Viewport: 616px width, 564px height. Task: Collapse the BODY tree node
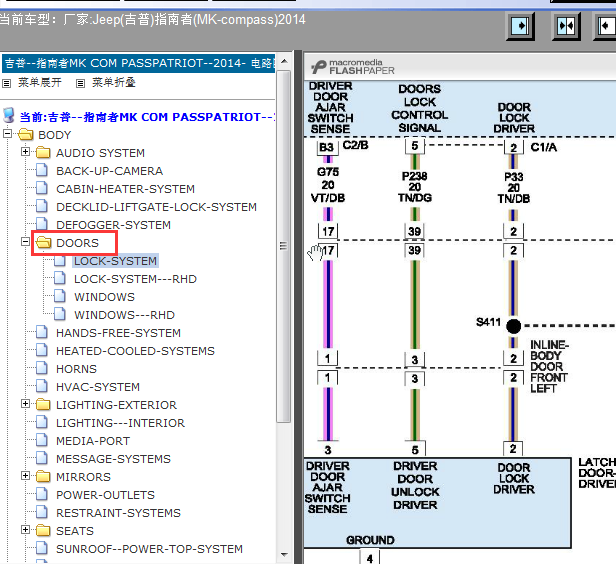[7, 134]
